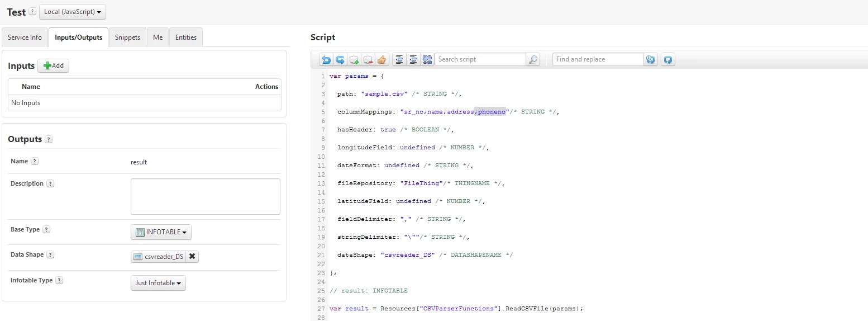Viewport: 868px width, 321px height.
Task: Click the "longitudeField" line in script
Action: [413, 148]
